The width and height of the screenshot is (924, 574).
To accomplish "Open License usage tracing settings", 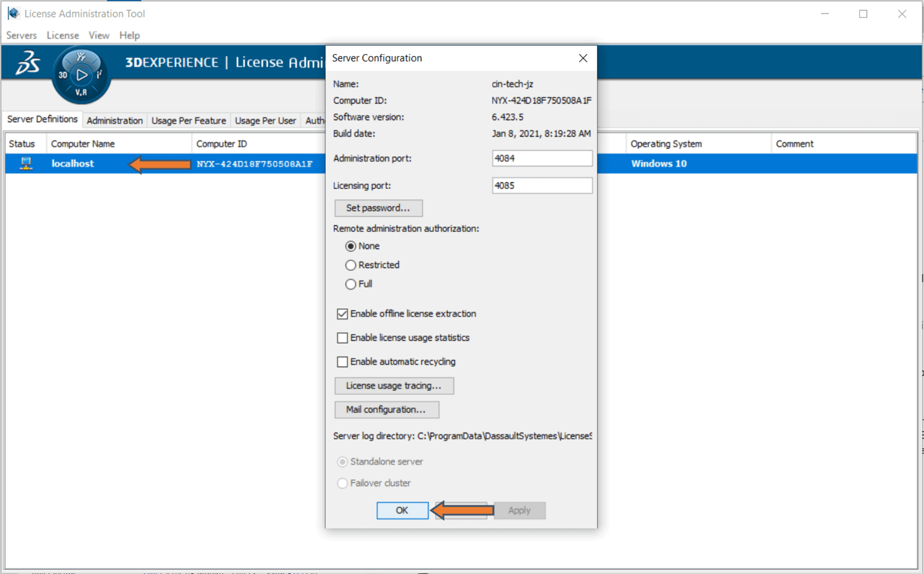I will point(394,386).
